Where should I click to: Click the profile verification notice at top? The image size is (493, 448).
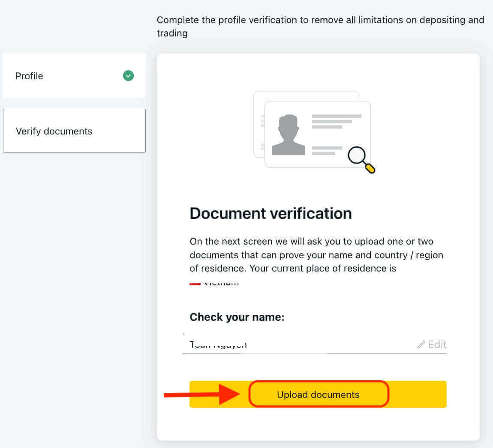320,26
